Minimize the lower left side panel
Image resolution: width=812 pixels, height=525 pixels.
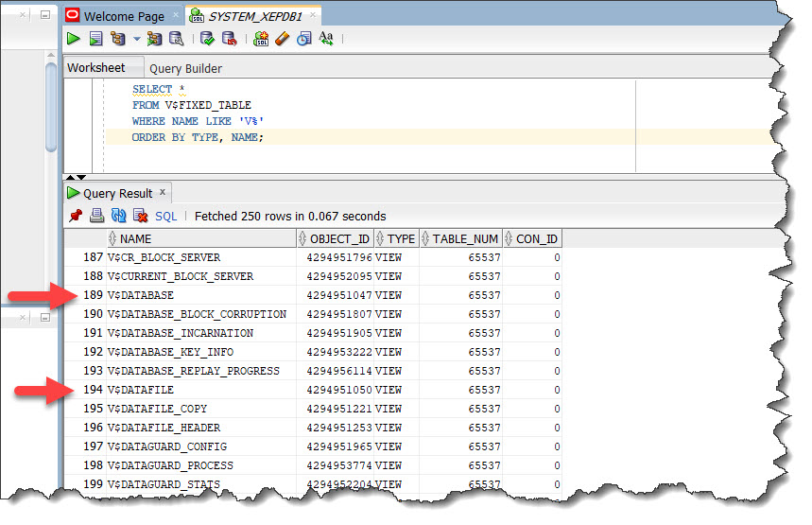[45, 317]
